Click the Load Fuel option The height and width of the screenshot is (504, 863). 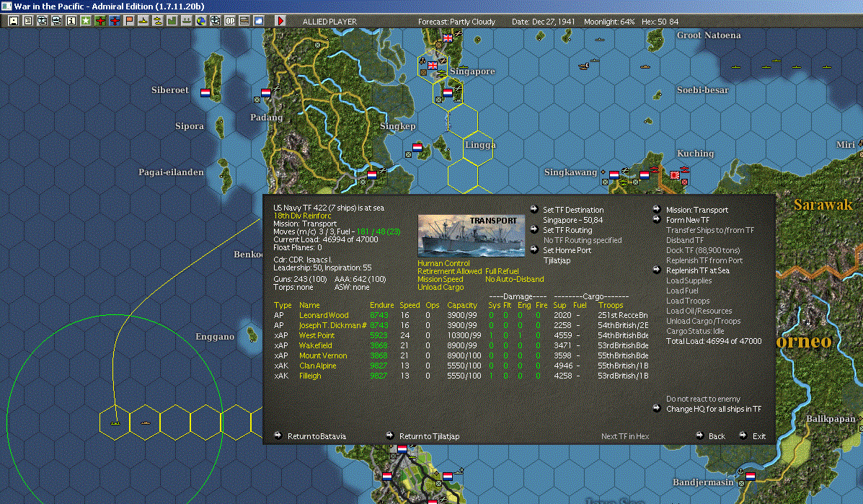(x=682, y=291)
